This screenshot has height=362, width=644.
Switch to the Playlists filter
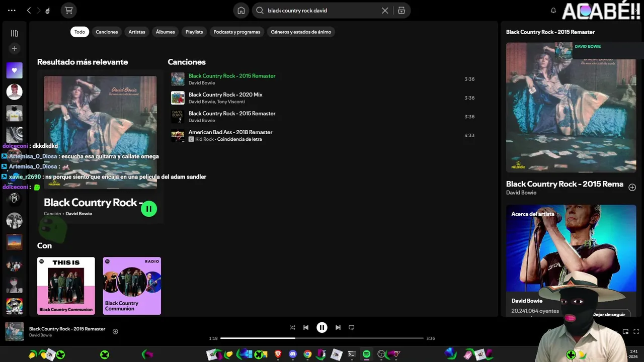[x=194, y=32]
